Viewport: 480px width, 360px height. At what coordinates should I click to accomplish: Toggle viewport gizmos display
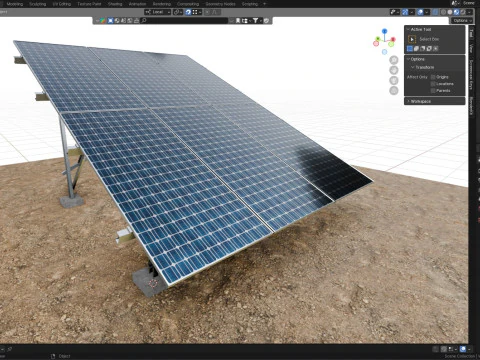pos(405,12)
